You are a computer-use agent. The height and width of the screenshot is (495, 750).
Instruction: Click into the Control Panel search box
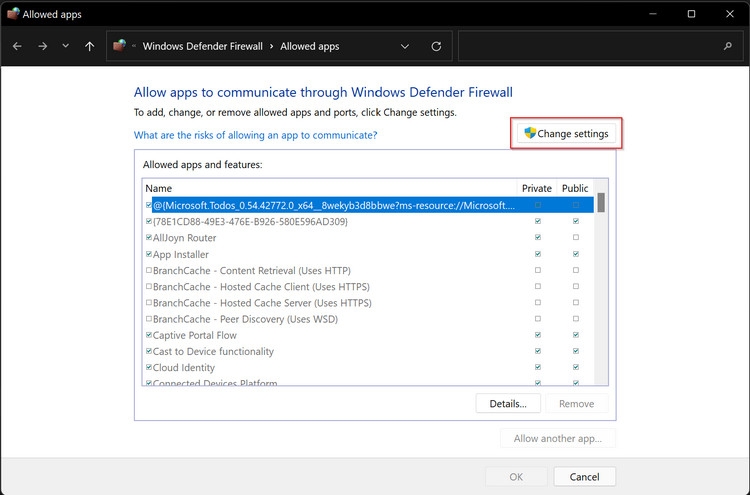[599, 46]
